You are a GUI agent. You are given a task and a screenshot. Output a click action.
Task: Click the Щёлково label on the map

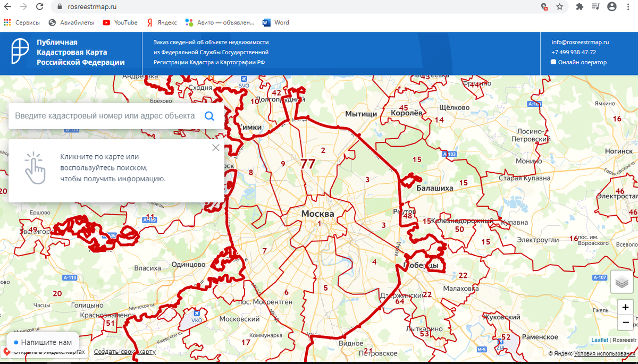click(x=455, y=107)
